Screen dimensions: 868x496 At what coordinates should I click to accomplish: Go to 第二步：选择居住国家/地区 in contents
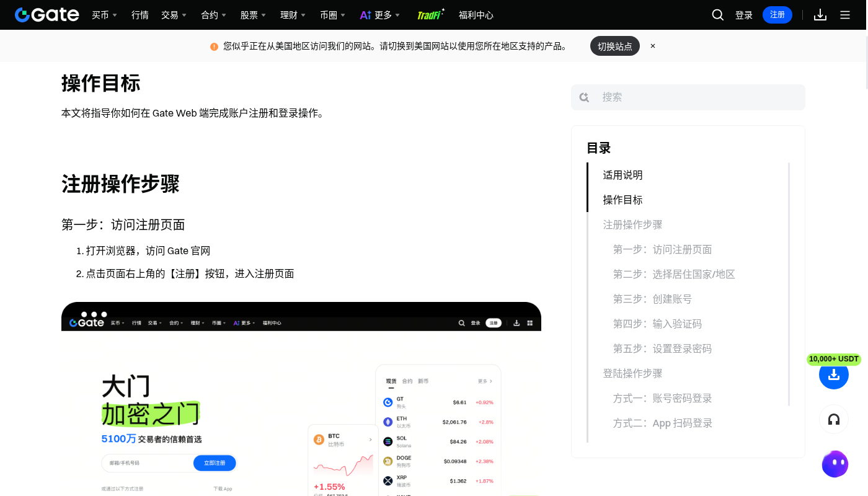click(674, 274)
